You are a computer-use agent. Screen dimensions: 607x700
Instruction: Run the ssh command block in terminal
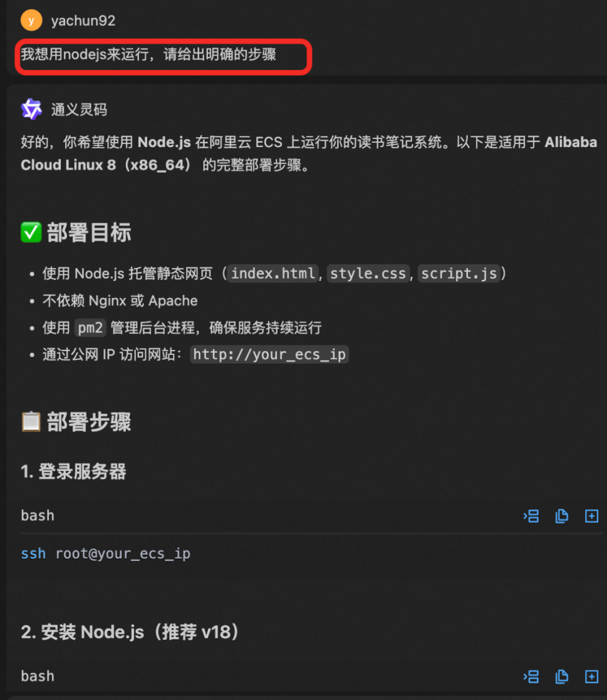pos(531,516)
